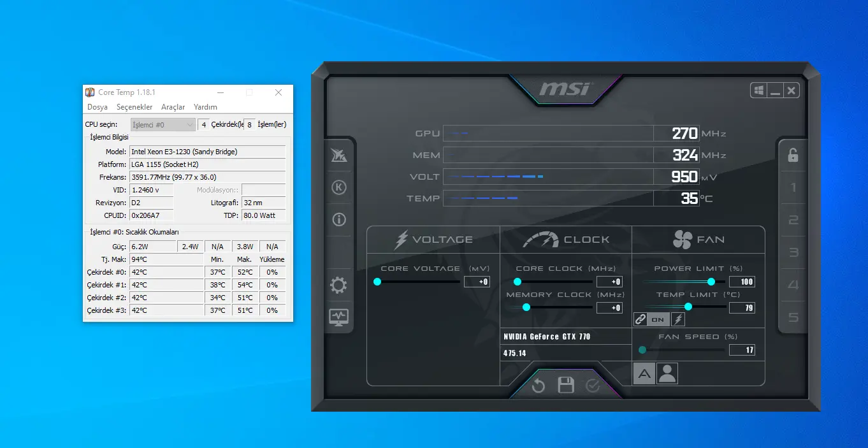Click the link icon under Temp Limit
Viewport: 868px width, 448px height.
(x=640, y=319)
